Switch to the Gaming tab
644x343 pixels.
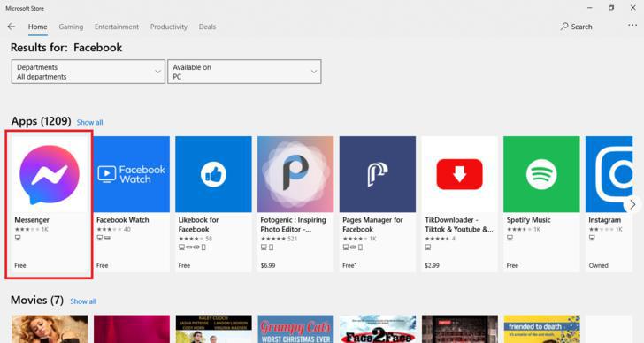(x=71, y=27)
